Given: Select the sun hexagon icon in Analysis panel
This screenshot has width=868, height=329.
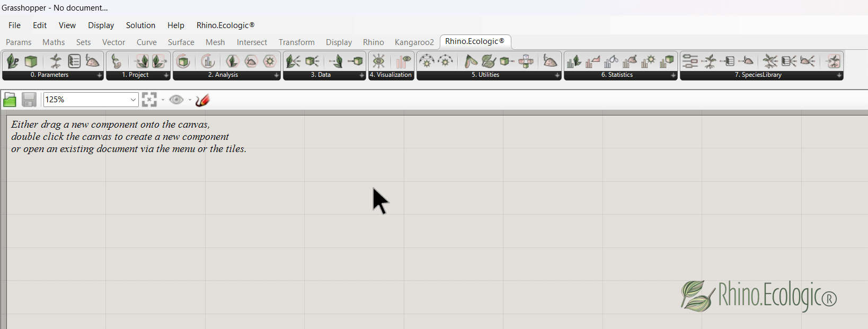Looking at the screenshot, I should [x=270, y=61].
